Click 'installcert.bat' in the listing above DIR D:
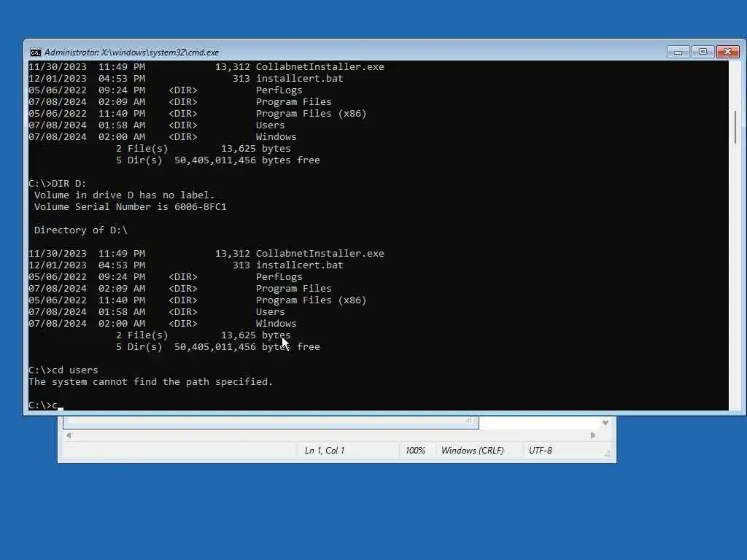 pos(299,79)
